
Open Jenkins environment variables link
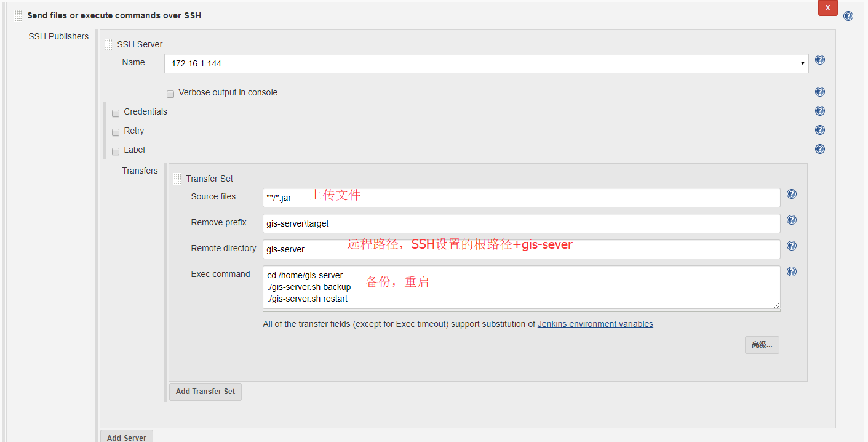(x=595, y=324)
